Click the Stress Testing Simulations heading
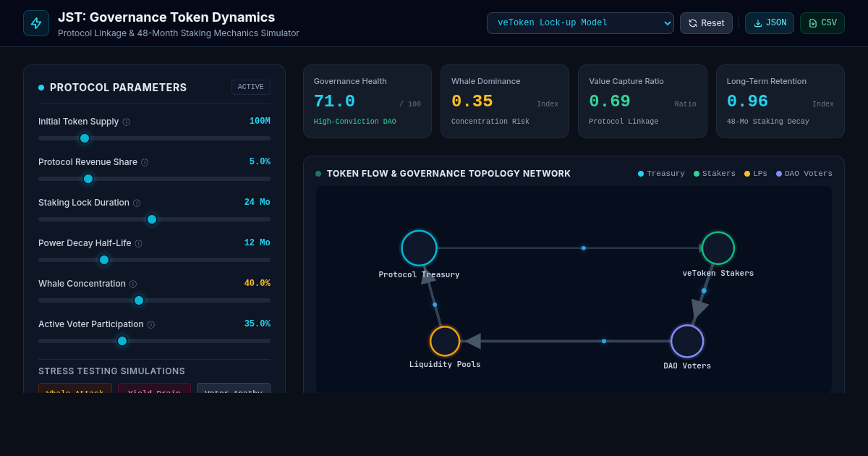868x456 pixels. pos(111,371)
